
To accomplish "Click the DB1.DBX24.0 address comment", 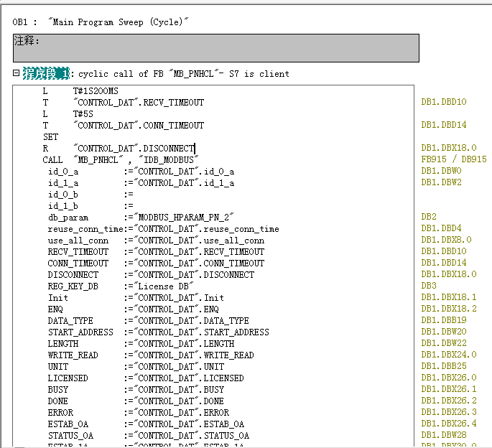I will 449,355.
